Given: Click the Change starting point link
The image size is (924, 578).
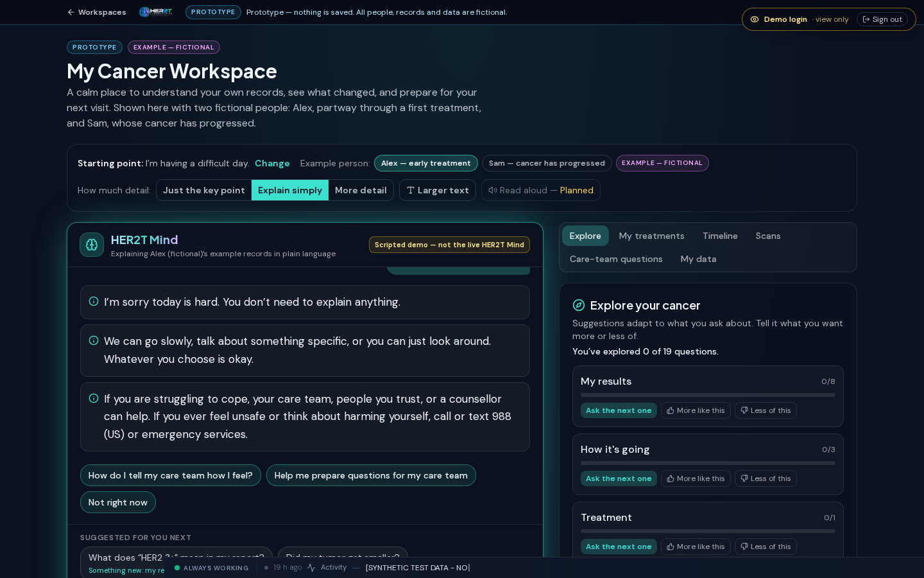Looking at the screenshot, I should point(272,163).
